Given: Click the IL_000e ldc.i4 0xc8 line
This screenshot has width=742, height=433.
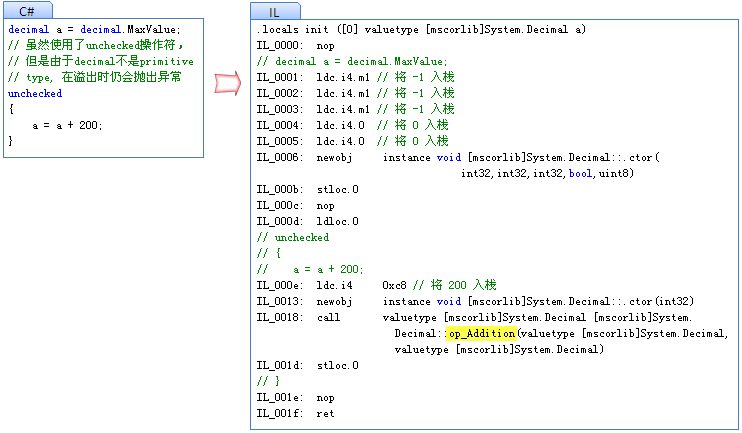Looking at the screenshot, I should pyautogui.click(x=377, y=285).
